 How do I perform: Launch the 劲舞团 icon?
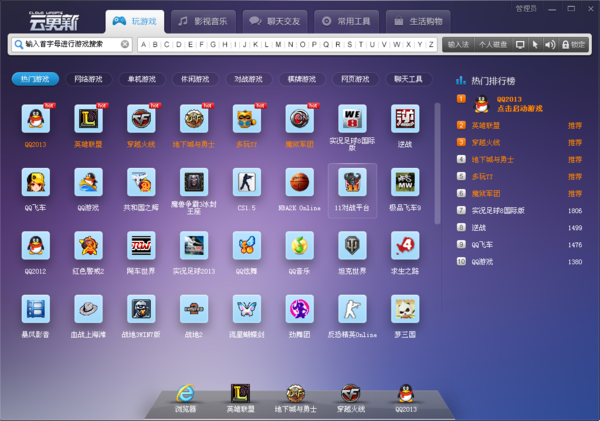tap(300, 309)
